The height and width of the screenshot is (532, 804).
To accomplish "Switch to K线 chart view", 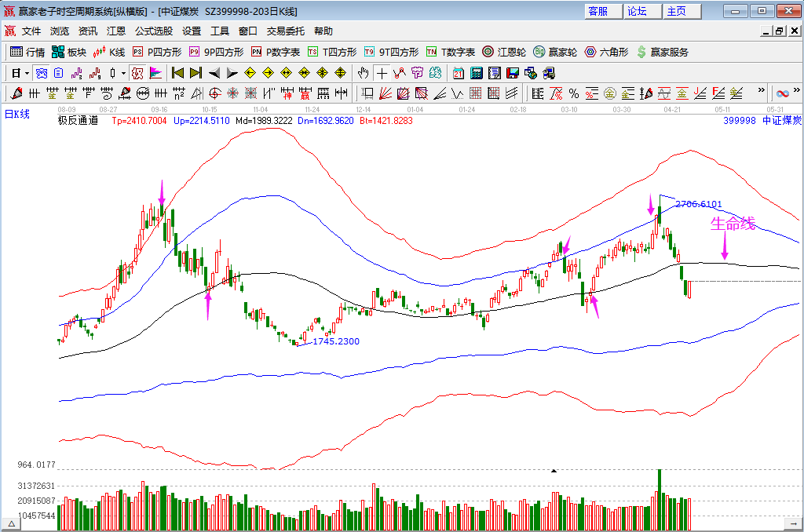I will point(108,52).
